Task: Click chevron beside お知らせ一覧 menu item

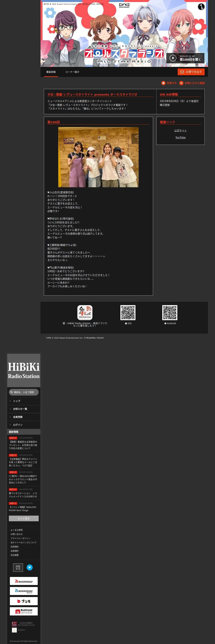Action: [x=10, y=409]
